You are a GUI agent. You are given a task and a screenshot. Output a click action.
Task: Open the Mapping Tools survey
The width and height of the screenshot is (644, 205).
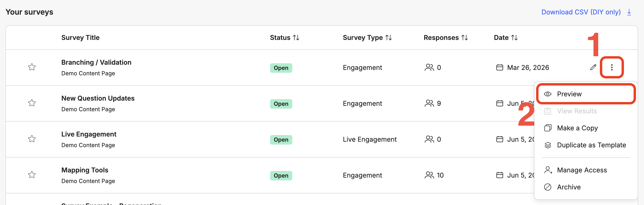(85, 170)
